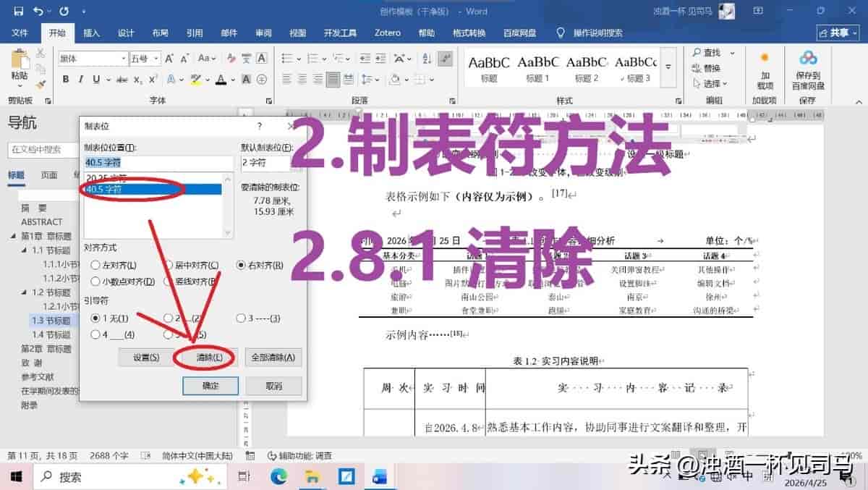Open the font size 五号 dropdown

tap(155, 59)
